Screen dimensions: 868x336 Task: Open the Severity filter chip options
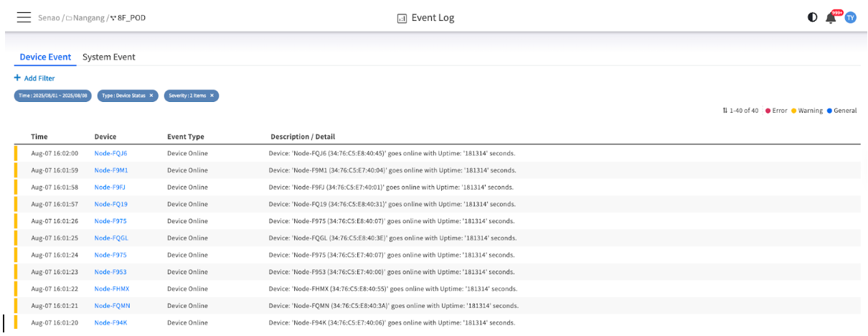tap(187, 95)
